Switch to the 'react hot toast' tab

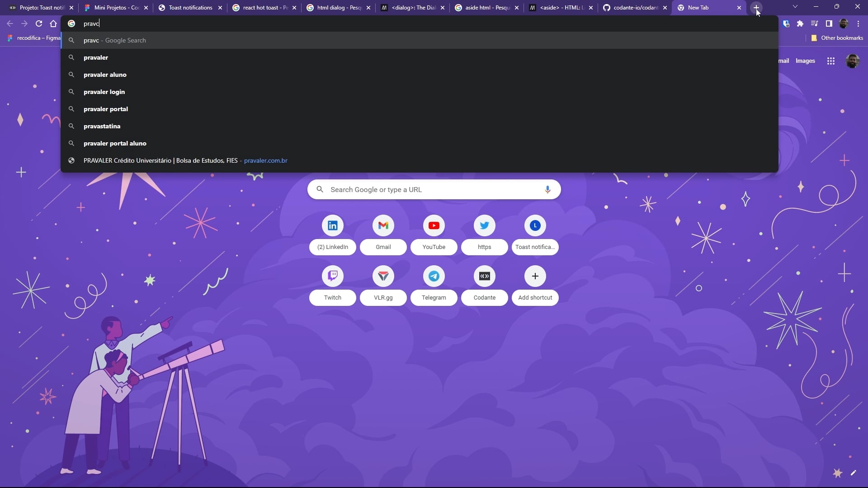pyautogui.click(x=264, y=8)
